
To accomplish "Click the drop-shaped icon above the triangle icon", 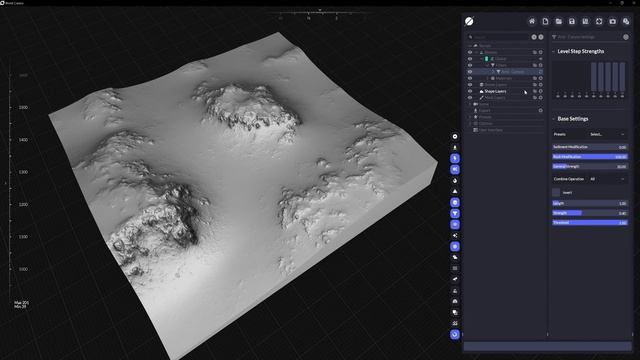I will (x=455, y=180).
